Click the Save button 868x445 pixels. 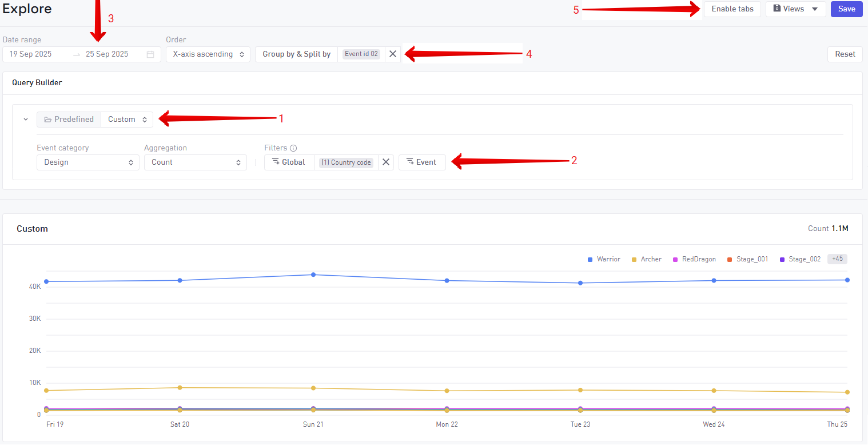point(846,9)
